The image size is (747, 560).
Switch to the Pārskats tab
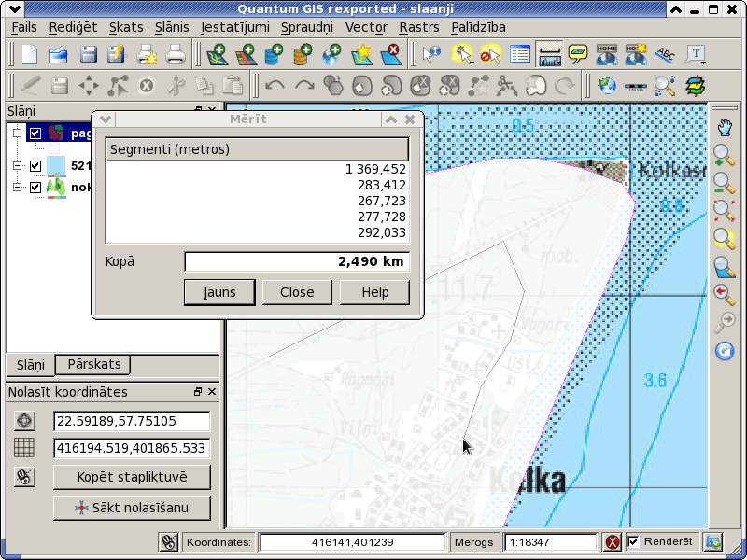(x=94, y=364)
